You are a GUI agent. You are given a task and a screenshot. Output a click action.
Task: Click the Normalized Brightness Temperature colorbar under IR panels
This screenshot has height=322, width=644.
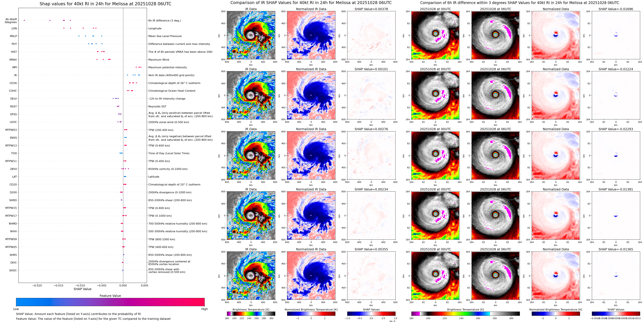point(311,314)
